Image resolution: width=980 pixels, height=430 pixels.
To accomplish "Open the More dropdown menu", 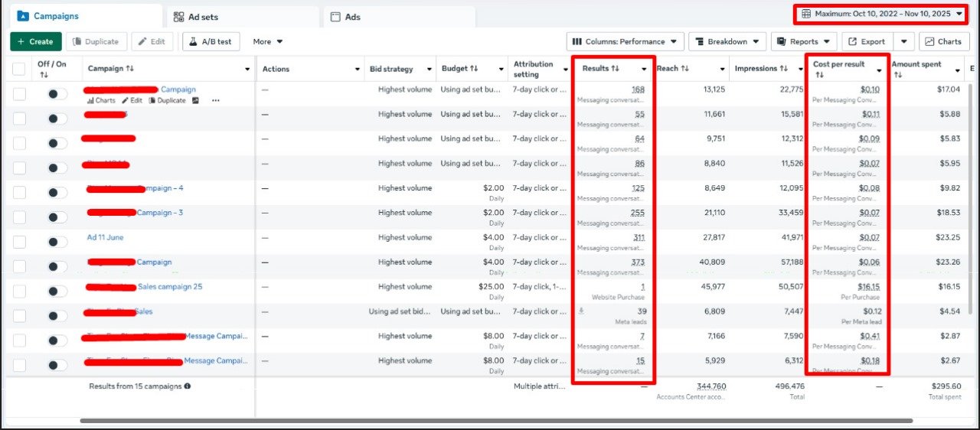I will coord(268,41).
